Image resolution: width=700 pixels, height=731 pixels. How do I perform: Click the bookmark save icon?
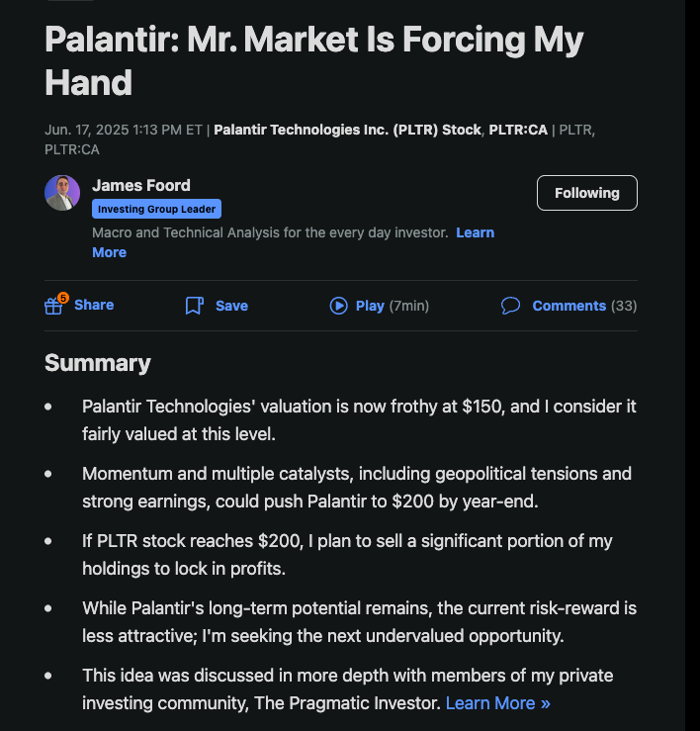[195, 306]
